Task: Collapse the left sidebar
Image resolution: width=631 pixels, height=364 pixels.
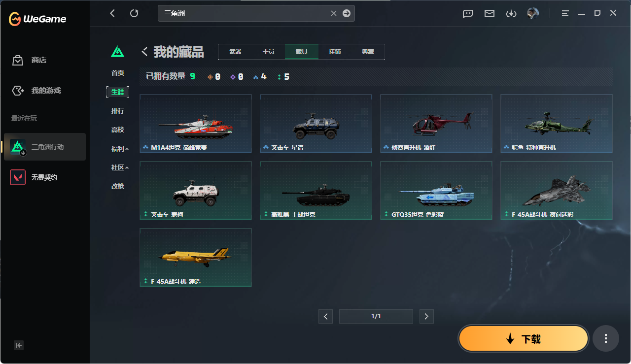Action: tap(19, 345)
